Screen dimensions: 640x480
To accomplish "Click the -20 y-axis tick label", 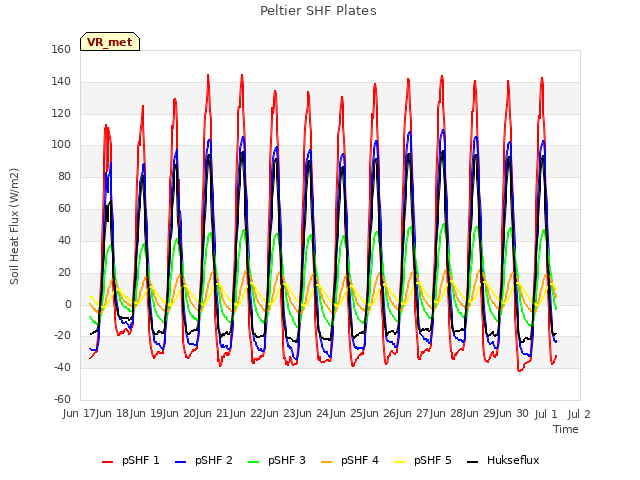I will pyautogui.click(x=62, y=336).
